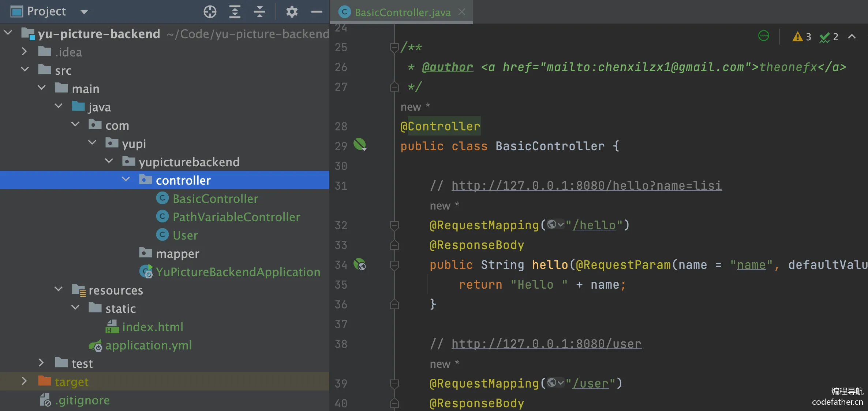The height and width of the screenshot is (411, 868).
Task: Click the User class icon in tree
Action: point(162,235)
